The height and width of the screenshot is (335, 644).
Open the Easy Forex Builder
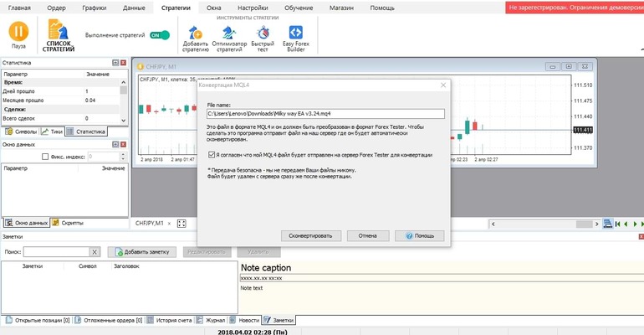tap(296, 39)
